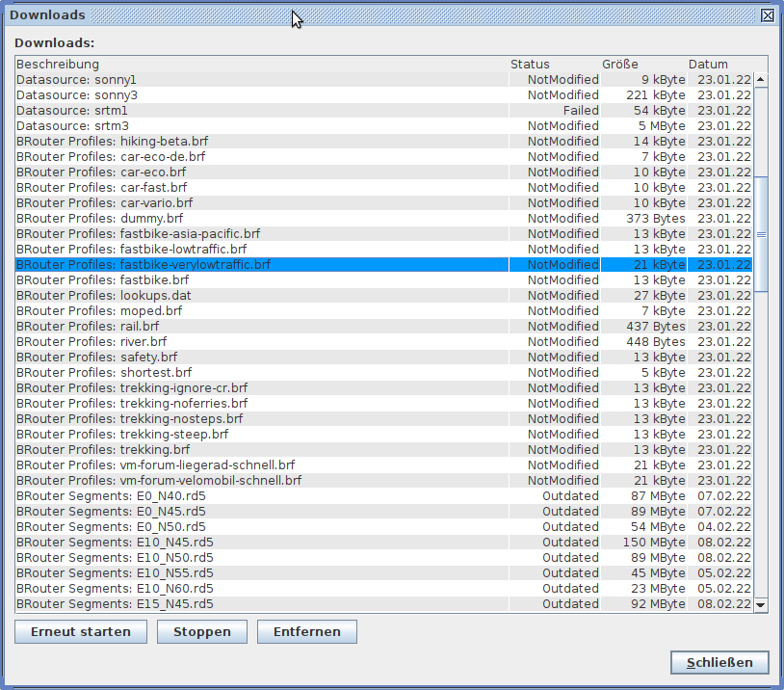Click the scrollbar down arrow

pos(761,604)
